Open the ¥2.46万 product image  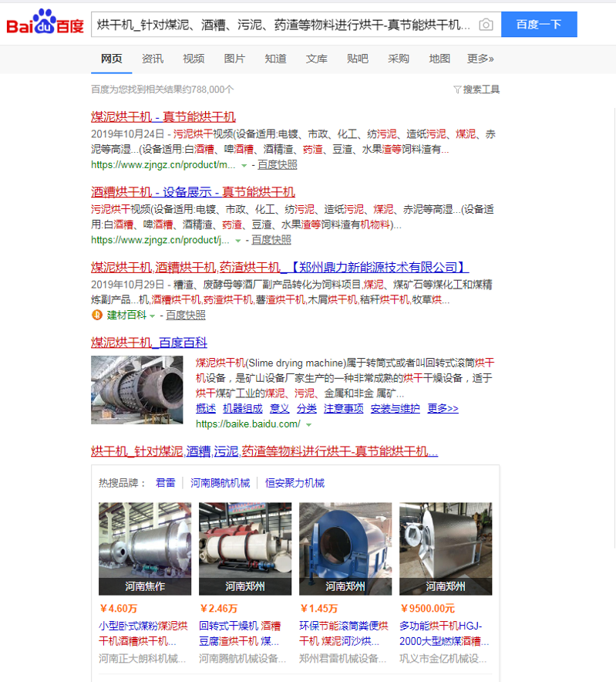[x=245, y=549]
